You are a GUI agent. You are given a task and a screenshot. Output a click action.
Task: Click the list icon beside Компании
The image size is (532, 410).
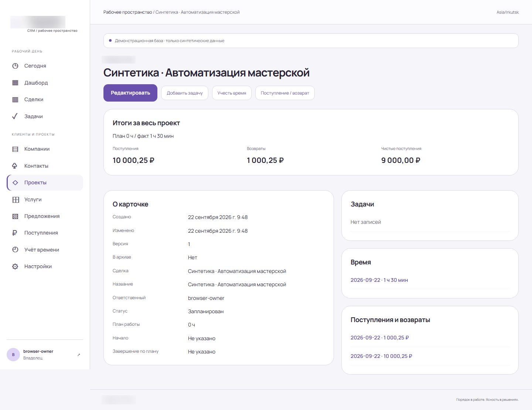[15, 149]
